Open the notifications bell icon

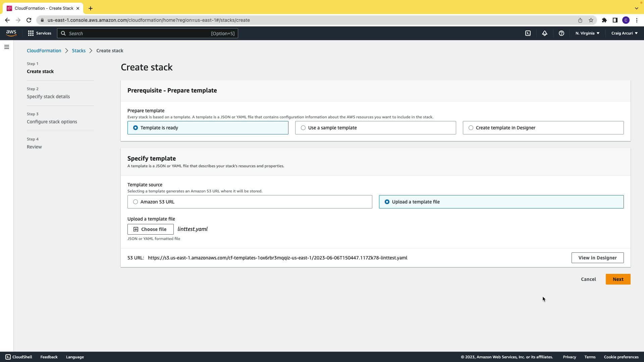[x=545, y=33]
